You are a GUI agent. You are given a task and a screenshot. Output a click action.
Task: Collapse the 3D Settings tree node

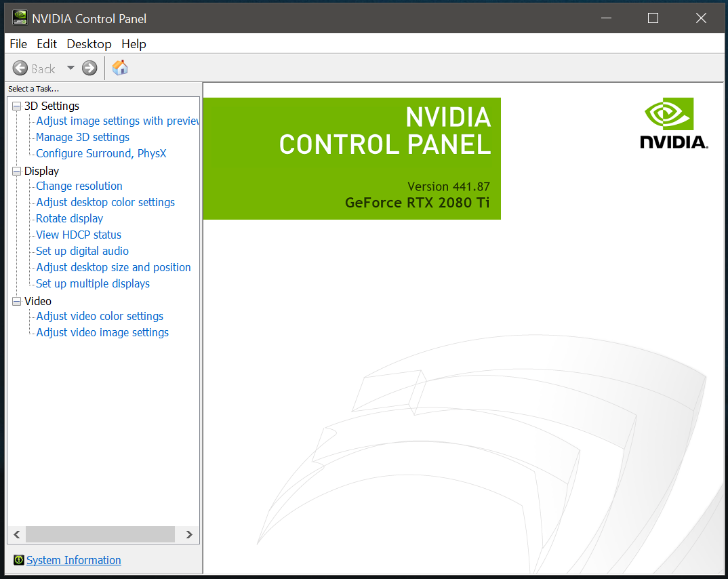coord(17,106)
